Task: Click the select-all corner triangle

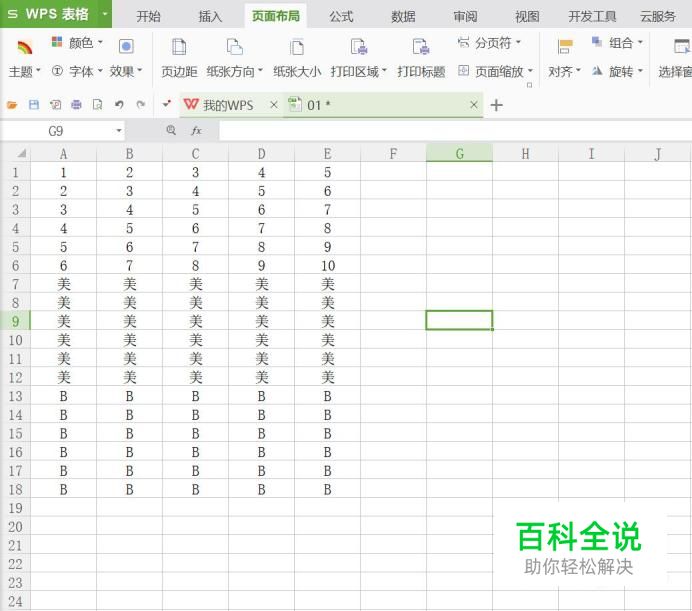Action: click(x=21, y=154)
